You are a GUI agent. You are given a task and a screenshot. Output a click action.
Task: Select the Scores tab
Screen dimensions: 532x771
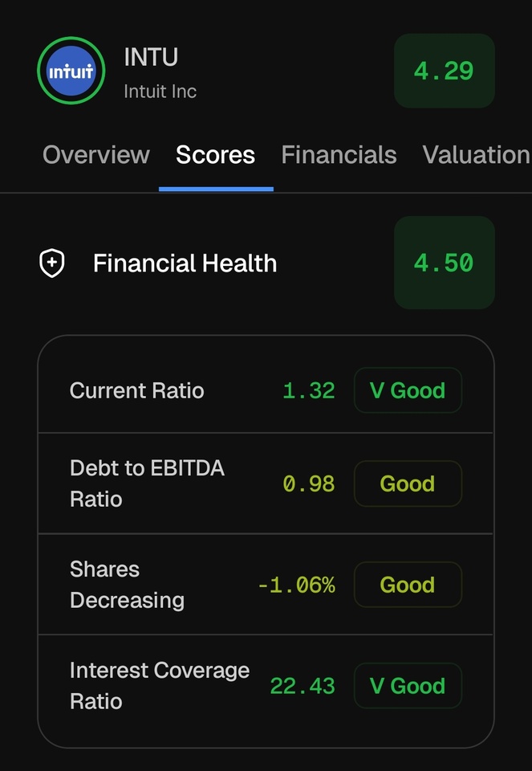(x=215, y=154)
